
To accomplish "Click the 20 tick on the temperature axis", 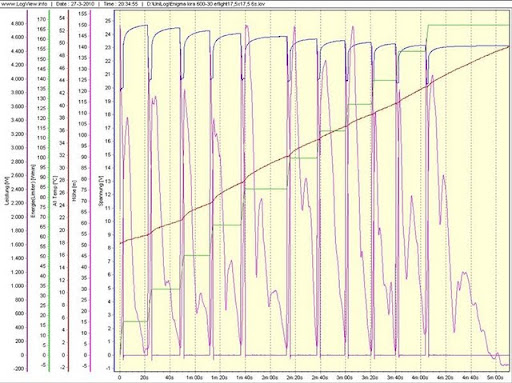I will click(62, 230).
